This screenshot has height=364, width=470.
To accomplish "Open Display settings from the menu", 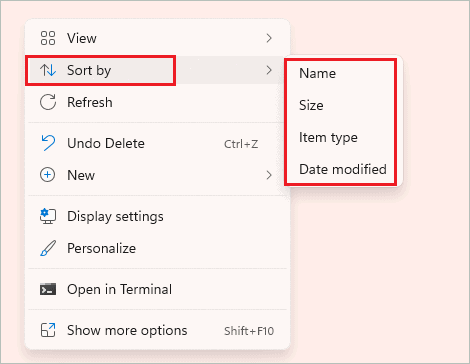I will 157,216.
